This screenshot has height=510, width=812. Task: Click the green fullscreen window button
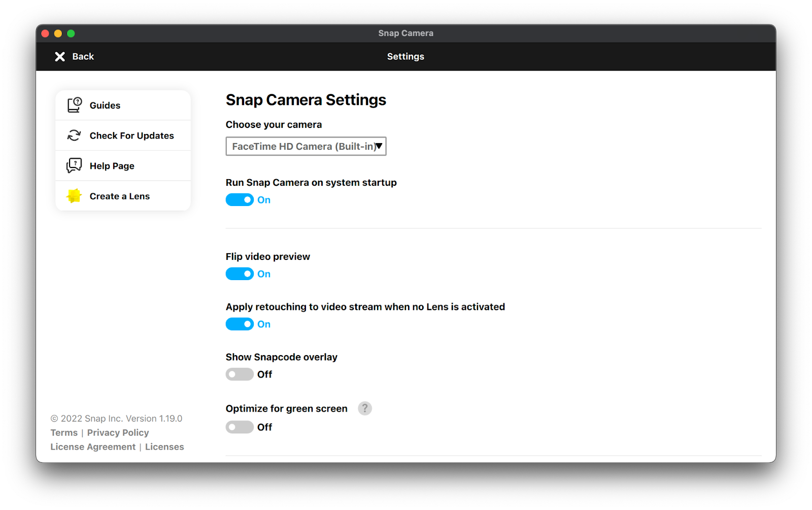pyautogui.click(x=71, y=33)
